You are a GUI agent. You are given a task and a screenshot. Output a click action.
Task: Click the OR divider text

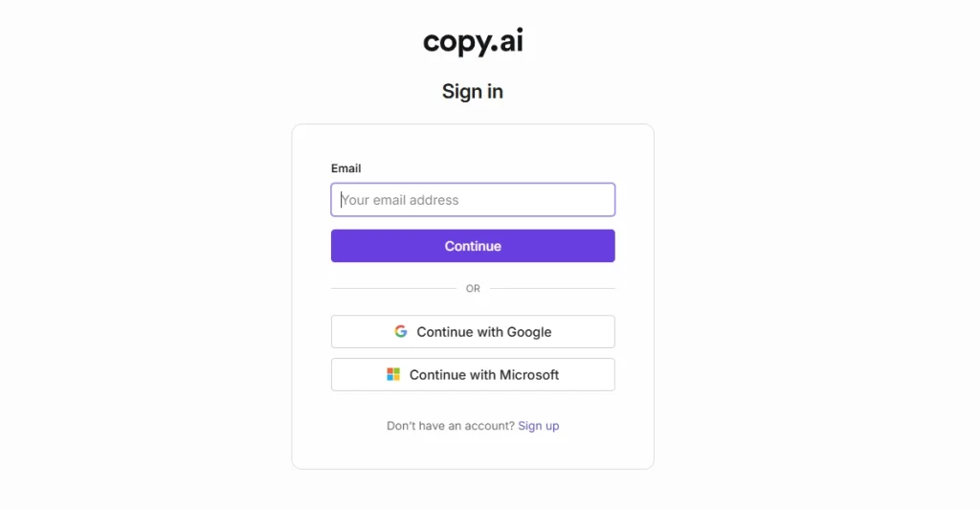tap(473, 289)
